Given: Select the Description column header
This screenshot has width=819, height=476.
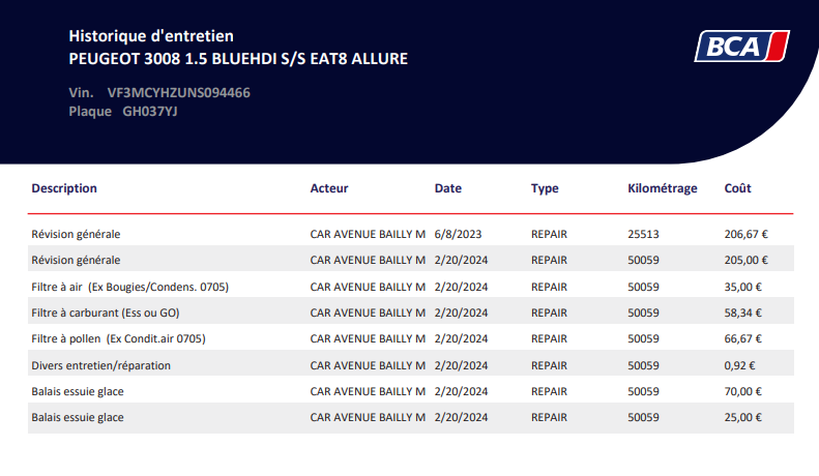Looking at the screenshot, I should point(64,188).
